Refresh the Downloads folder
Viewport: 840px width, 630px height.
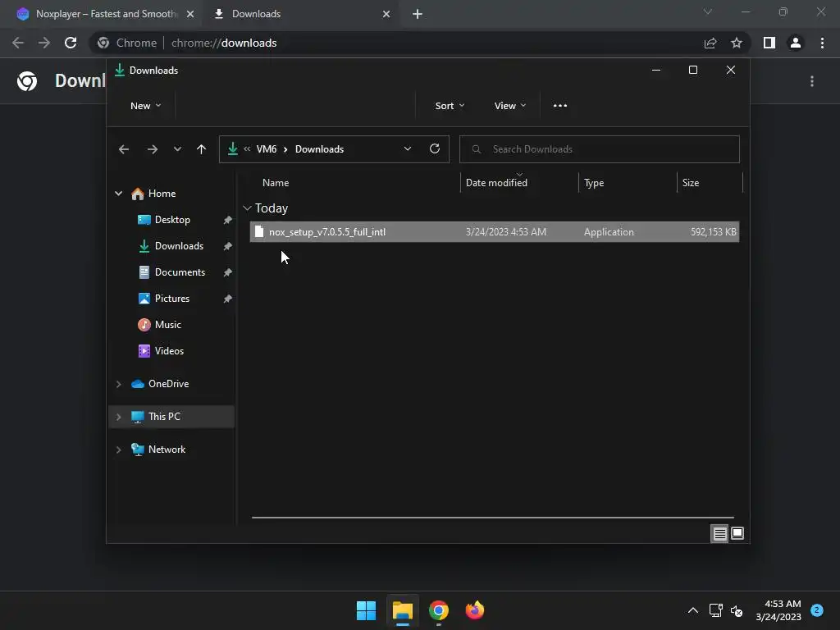tap(435, 149)
